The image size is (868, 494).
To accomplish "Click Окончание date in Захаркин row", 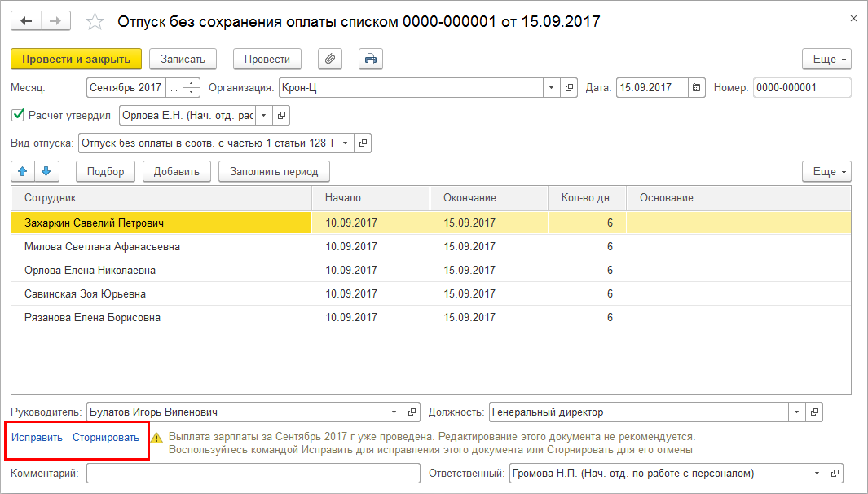I will point(469,223).
